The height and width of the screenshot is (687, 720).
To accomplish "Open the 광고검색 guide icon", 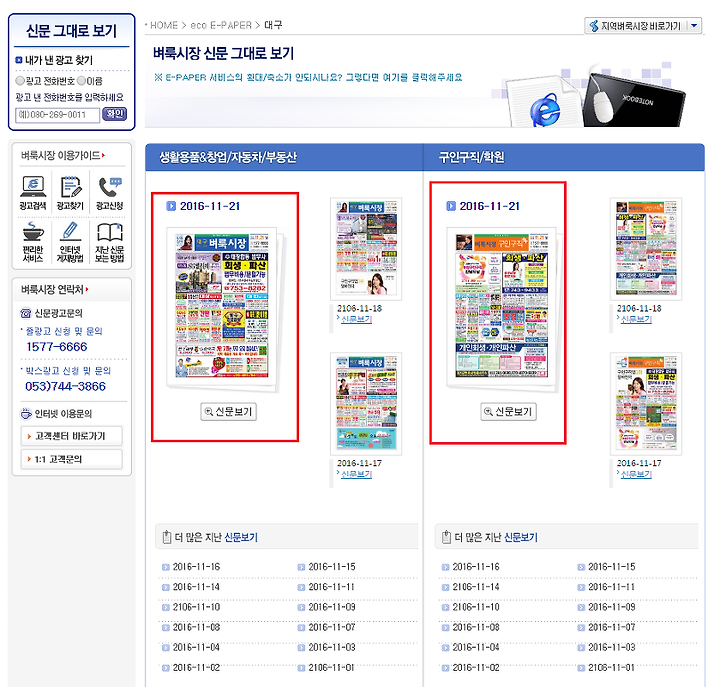I will [33, 193].
